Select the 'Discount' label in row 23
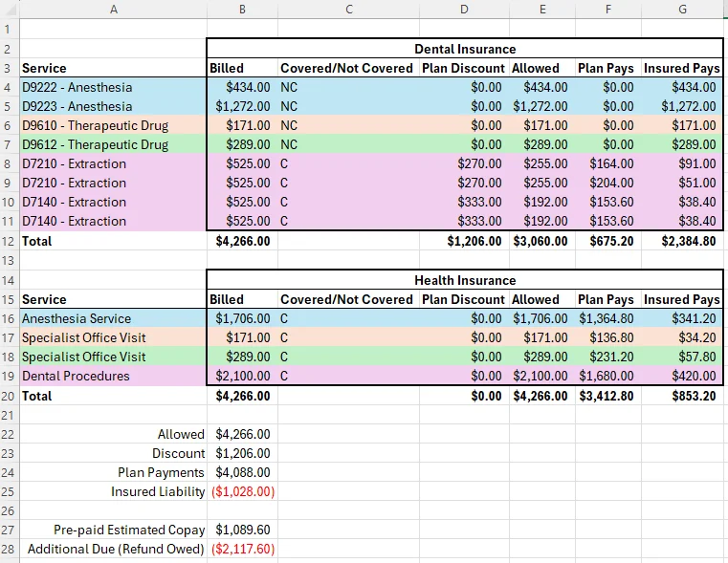Image resolution: width=728 pixels, height=563 pixels. click(x=113, y=453)
